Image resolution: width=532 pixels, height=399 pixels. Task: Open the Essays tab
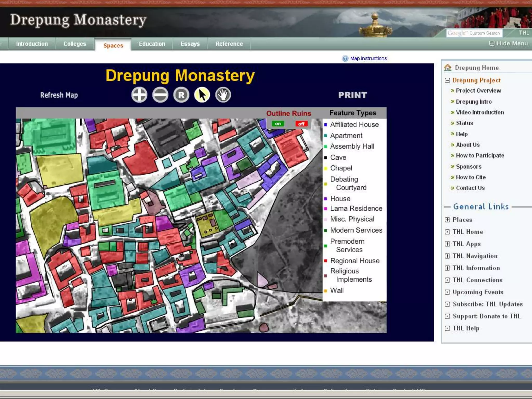click(190, 44)
